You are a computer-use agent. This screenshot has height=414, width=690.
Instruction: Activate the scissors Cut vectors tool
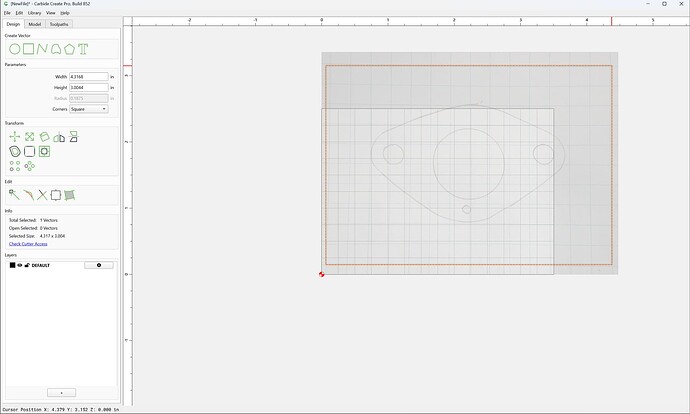pos(42,194)
